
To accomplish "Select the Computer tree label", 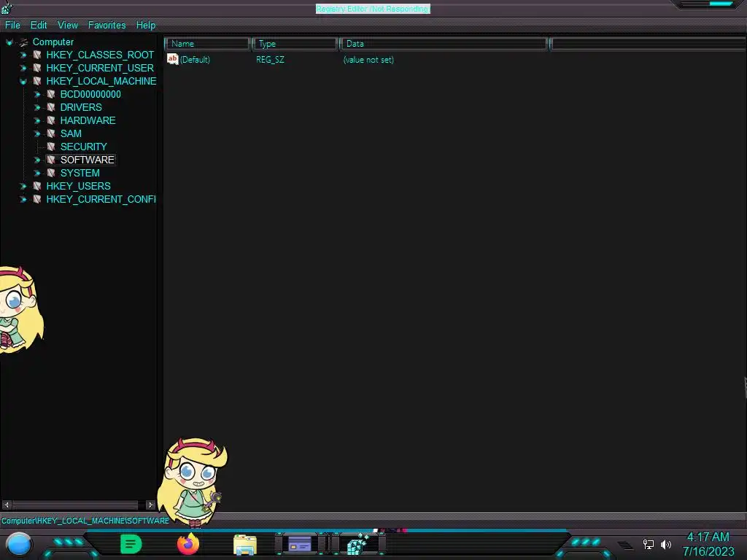I will click(53, 42).
